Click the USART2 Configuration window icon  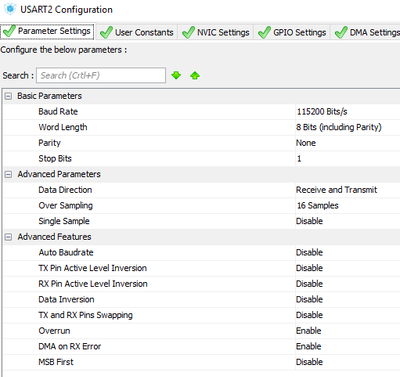[x=10, y=9]
